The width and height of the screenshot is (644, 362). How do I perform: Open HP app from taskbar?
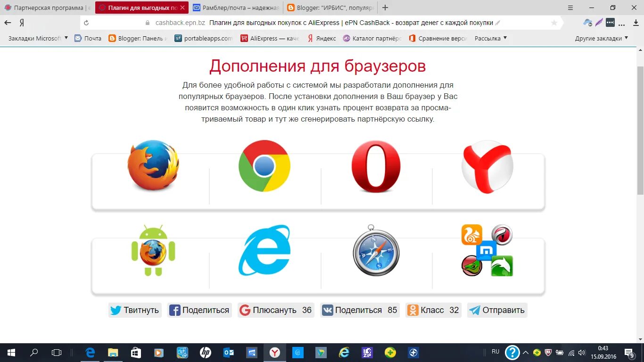tap(206, 352)
